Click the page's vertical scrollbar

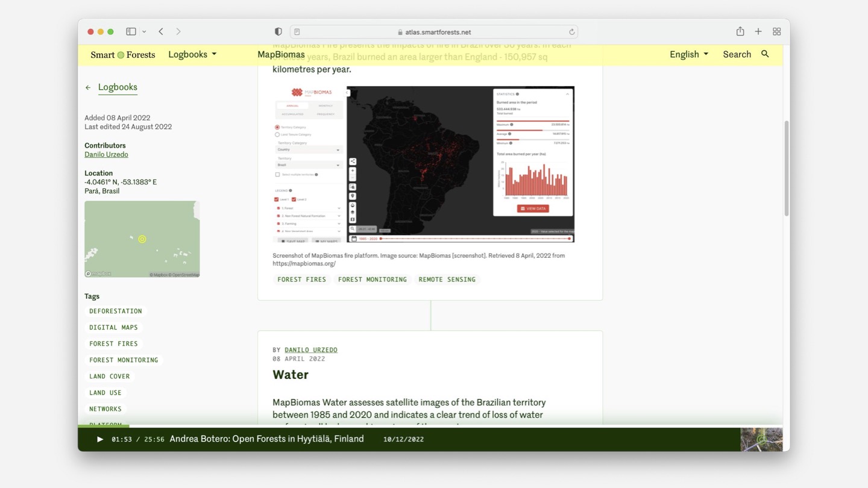786,169
